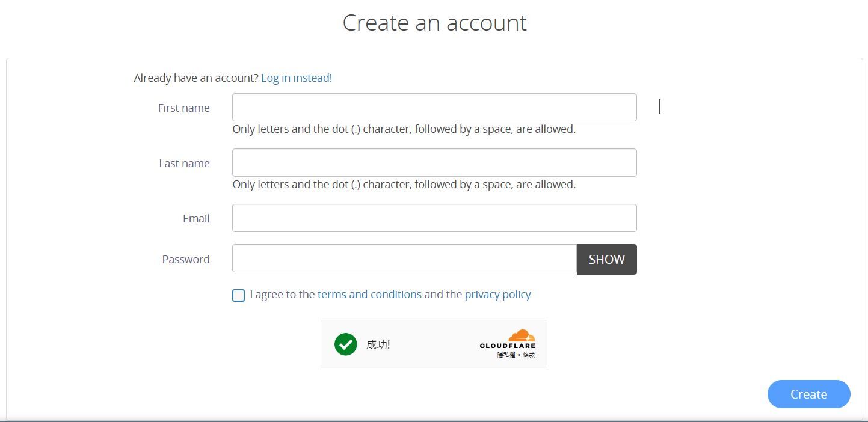This screenshot has height=422, width=868.
Task: Click the SHOW password button
Action: pyautogui.click(x=606, y=259)
